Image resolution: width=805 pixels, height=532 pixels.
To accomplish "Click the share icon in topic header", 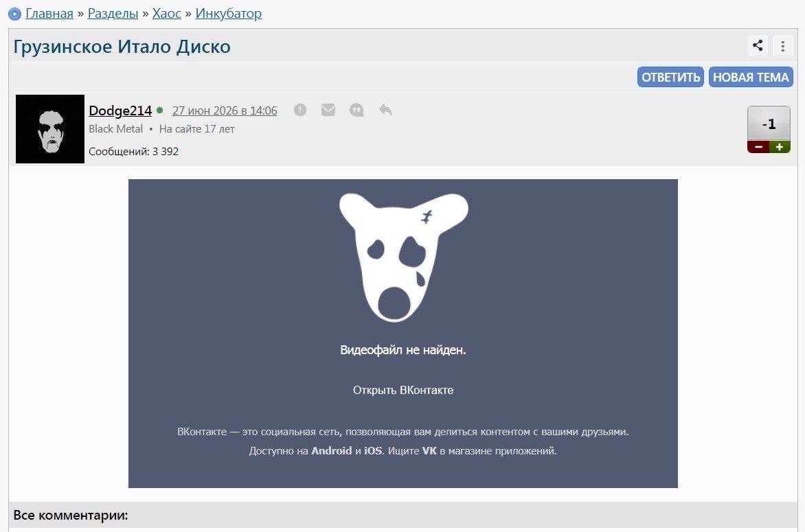I will [x=757, y=46].
